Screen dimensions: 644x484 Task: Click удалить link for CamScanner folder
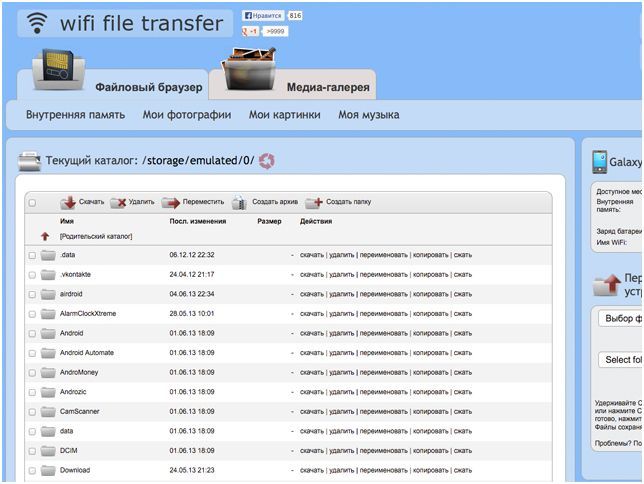(342, 411)
